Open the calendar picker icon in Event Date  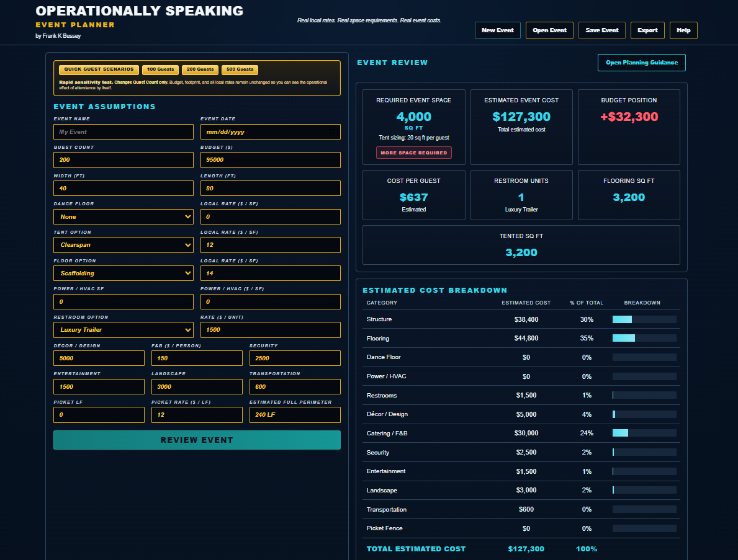click(x=331, y=131)
